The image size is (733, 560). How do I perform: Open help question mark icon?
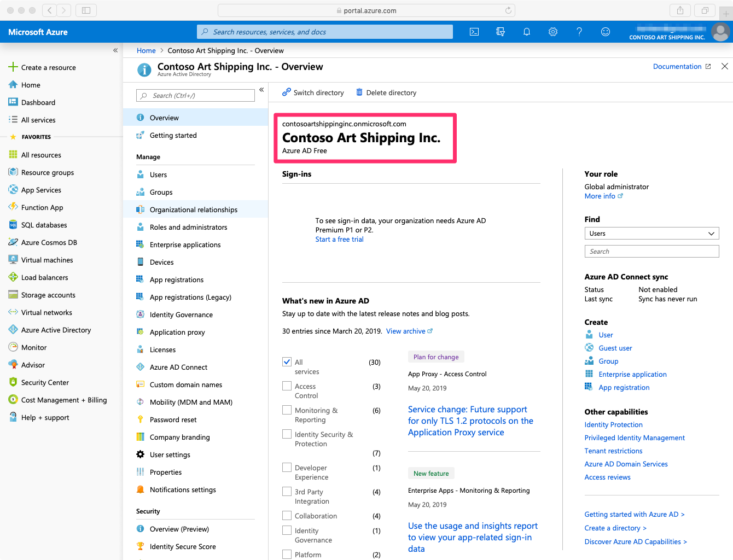579,32
